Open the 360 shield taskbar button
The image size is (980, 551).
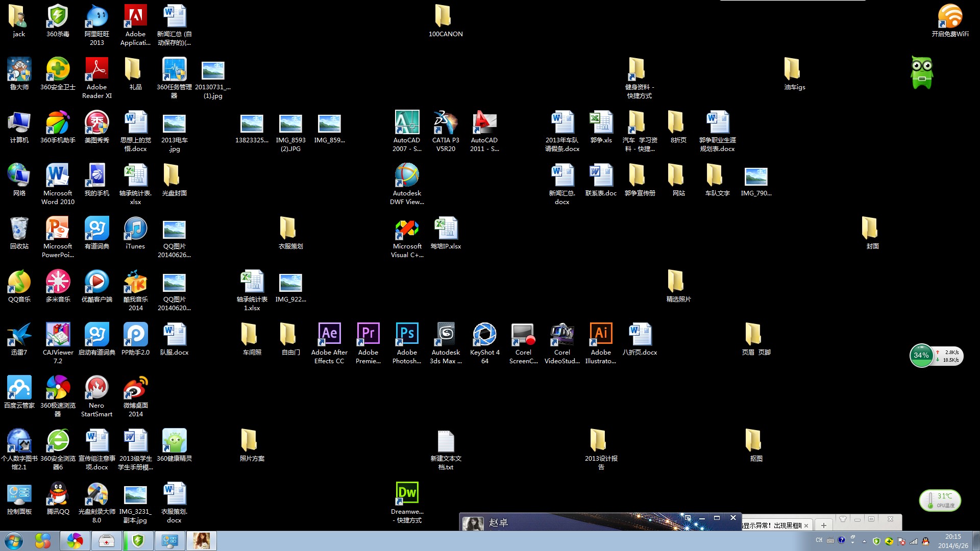click(138, 541)
